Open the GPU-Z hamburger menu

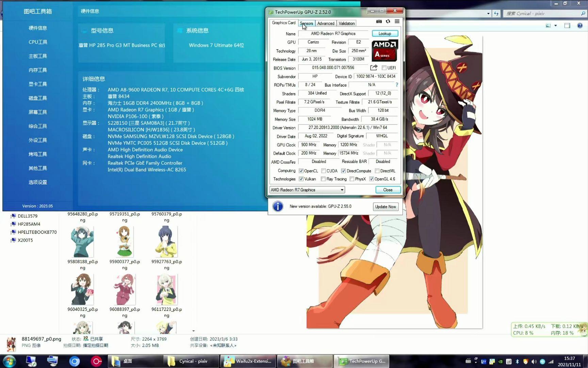397,21
